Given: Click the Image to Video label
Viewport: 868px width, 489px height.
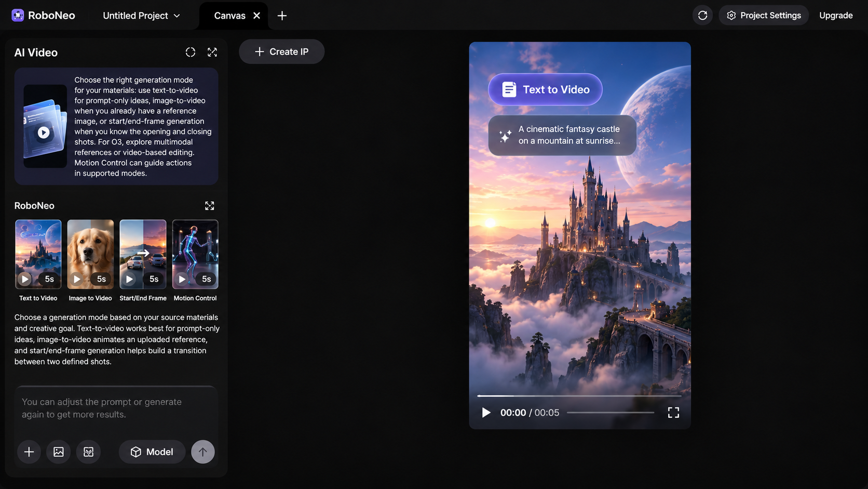Looking at the screenshot, I should 90,298.
